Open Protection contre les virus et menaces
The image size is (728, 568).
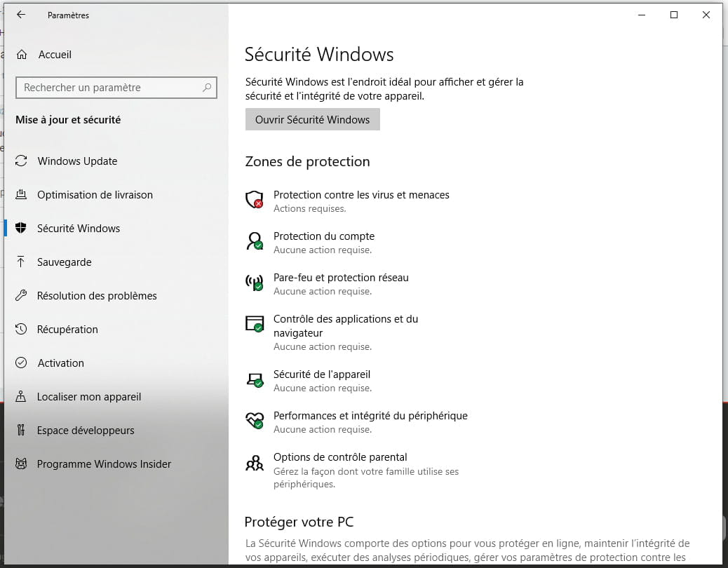361,195
